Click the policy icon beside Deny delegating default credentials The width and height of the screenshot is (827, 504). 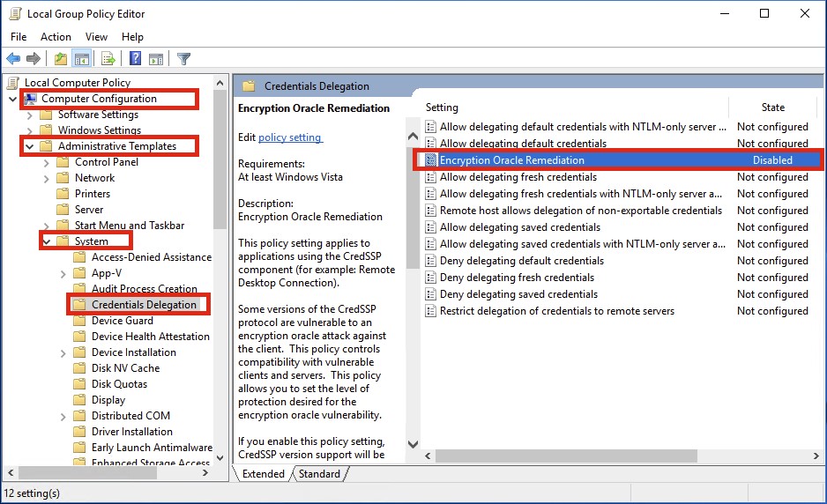431,261
